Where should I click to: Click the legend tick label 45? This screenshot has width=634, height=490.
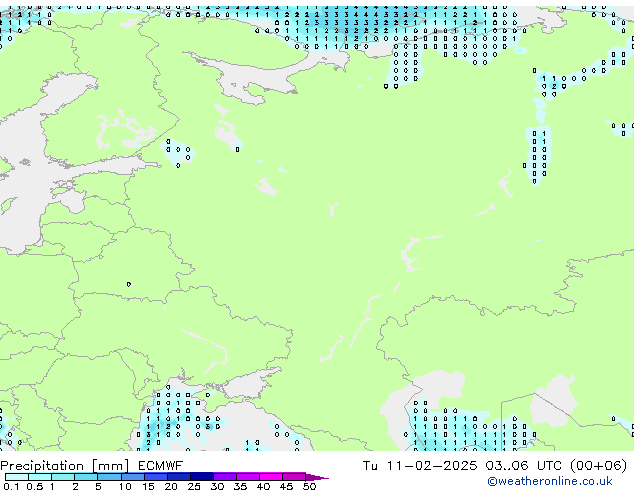(286, 486)
